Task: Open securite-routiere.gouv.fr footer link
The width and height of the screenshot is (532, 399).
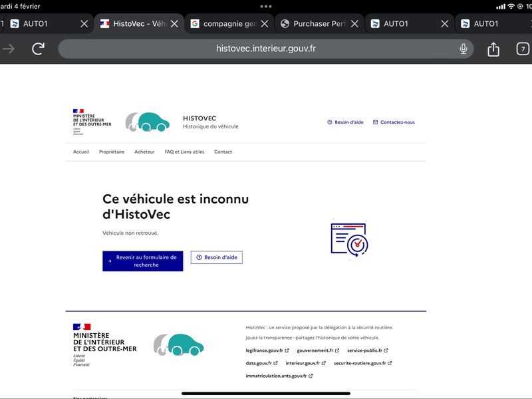Action: pyautogui.click(x=362, y=363)
